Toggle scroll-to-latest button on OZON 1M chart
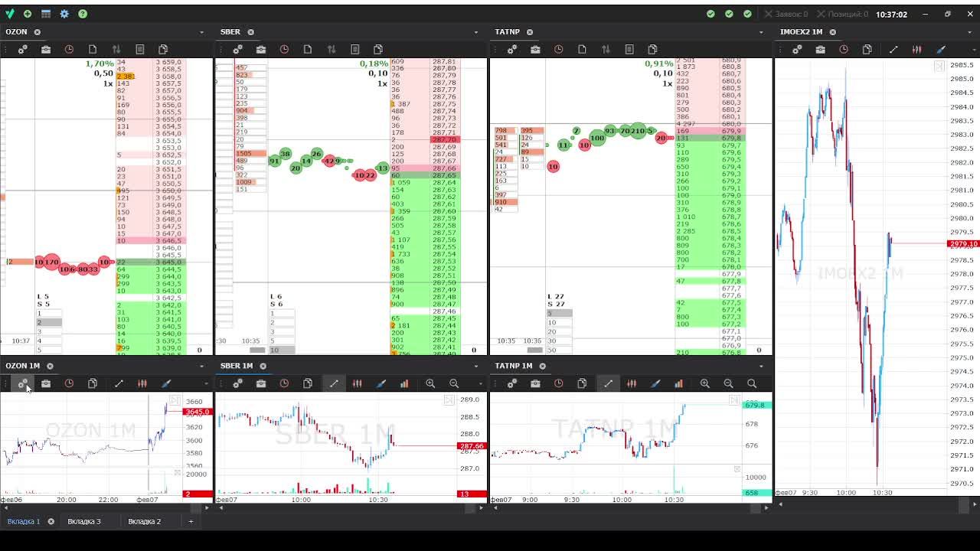 click(175, 400)
